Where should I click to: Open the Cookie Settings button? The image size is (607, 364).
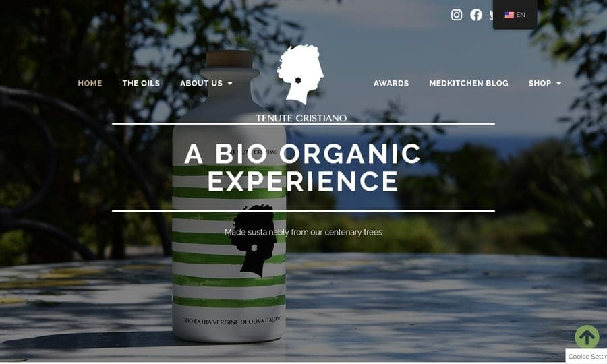coord(587,357)
